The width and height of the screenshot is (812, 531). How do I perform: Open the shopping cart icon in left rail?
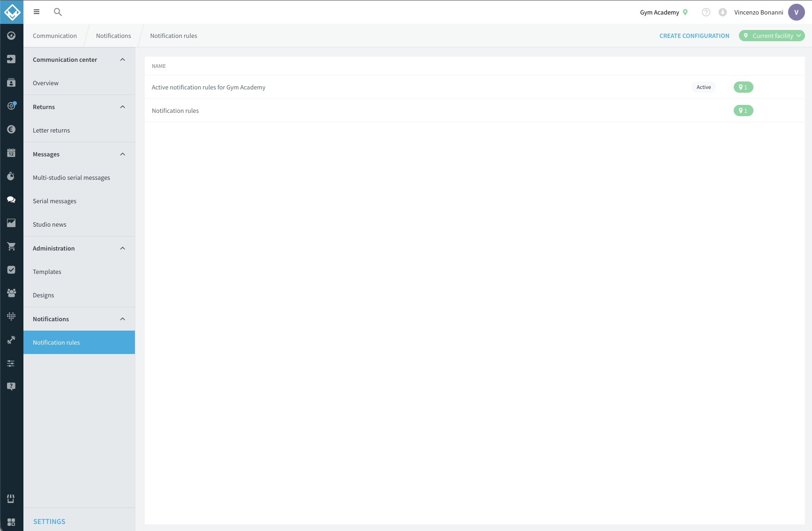11,246
